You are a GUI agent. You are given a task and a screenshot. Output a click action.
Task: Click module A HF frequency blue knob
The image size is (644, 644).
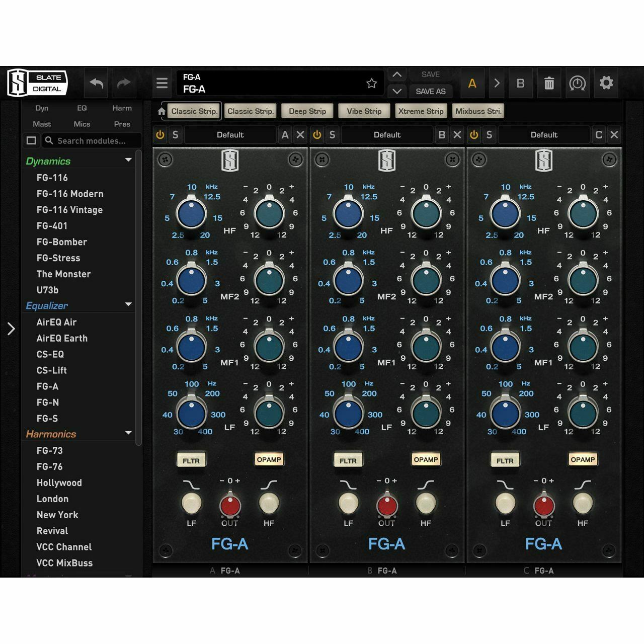point(192,213)
